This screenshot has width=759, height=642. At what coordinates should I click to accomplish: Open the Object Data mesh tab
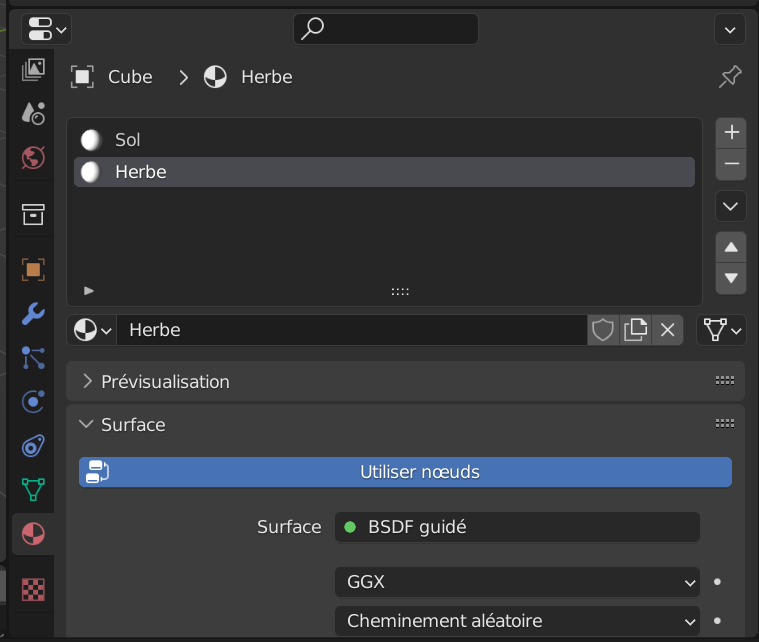pos(33,489)
